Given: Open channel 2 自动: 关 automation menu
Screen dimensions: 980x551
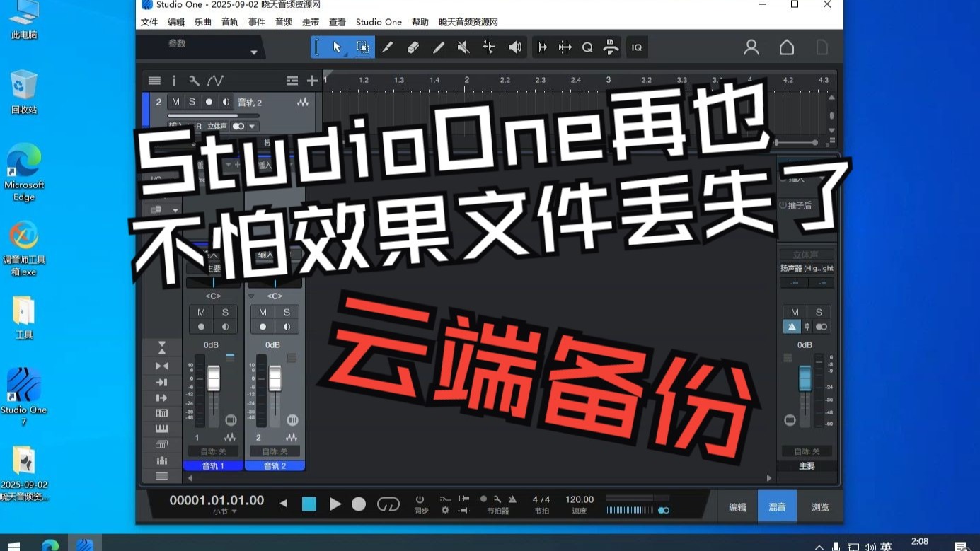Looking at the screenshot, I should pyautogui.click(x=275, y=451).
